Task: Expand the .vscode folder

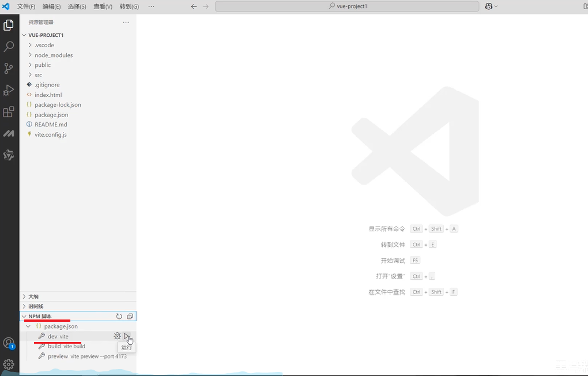Action: click(x=78, y=45)
